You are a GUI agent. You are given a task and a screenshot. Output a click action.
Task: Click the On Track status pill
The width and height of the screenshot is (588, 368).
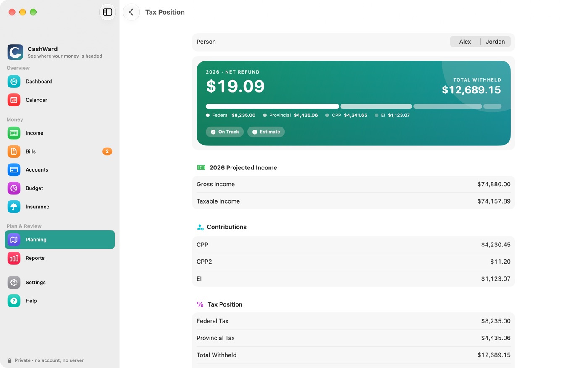(x=225, y=132)
